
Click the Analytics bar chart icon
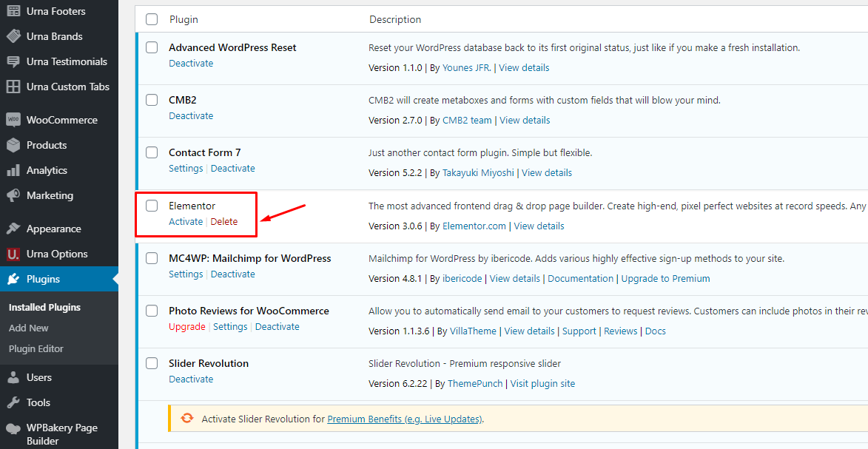point(13,171)
